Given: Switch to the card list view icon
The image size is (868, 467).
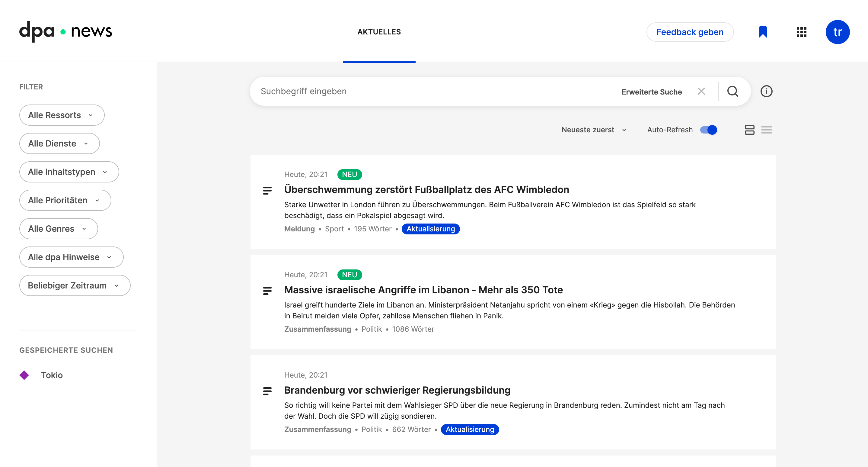Looking at the screenshot, I should point(749,130).
